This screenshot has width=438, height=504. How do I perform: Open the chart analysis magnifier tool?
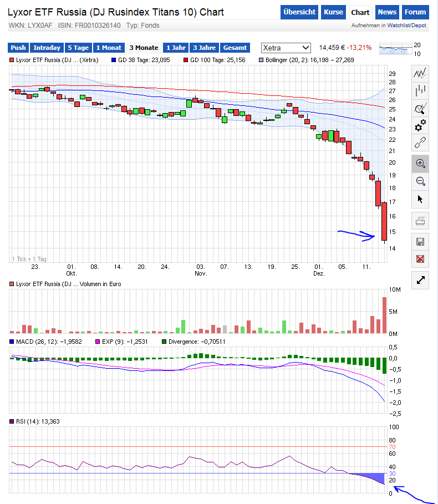pyautogui.click(x=420, y=108)
